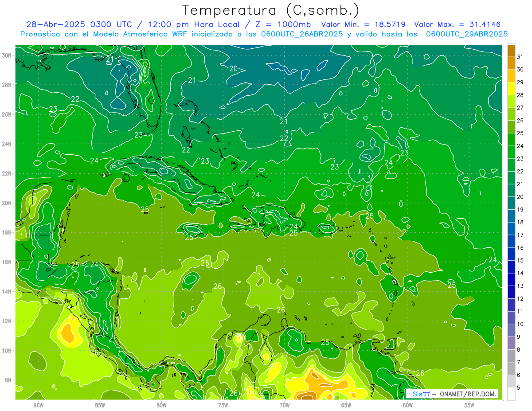
Task: Pick the purple legend color between 9 and 10
Action: click(x=511, y=330)
